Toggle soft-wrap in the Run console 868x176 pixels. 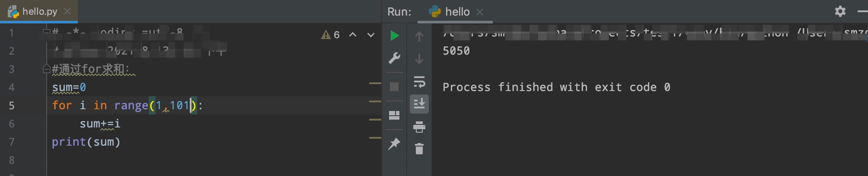click(419, 82)
